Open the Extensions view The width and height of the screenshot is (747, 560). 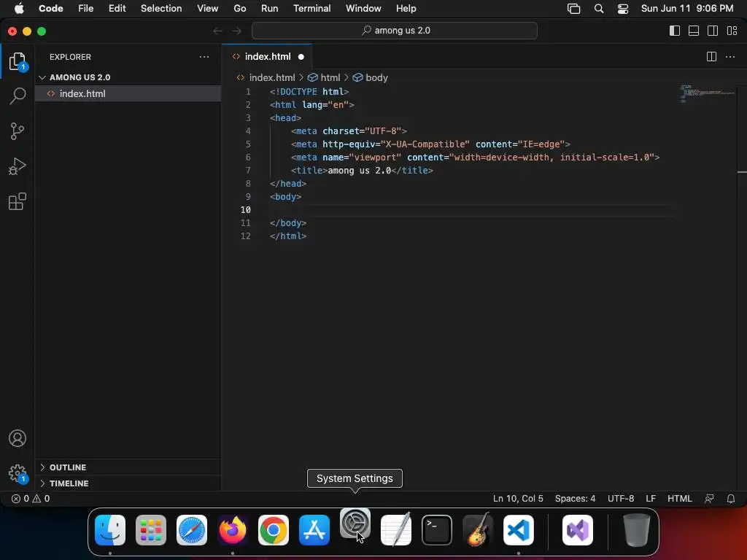[x=18, y=201]
